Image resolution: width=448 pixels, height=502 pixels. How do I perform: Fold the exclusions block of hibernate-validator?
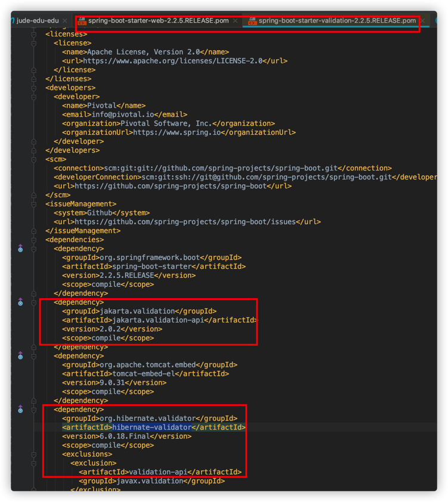pos(33,454)
